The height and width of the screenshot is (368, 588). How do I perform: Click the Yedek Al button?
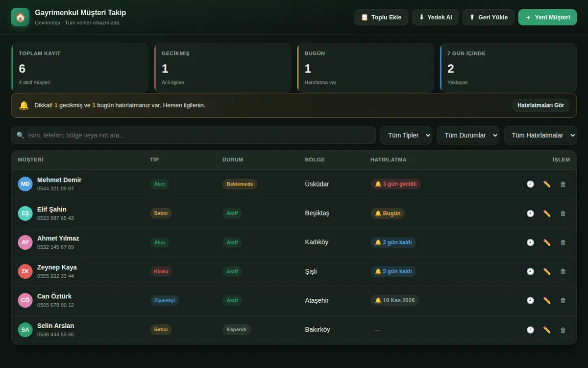(x=435, y=17)
